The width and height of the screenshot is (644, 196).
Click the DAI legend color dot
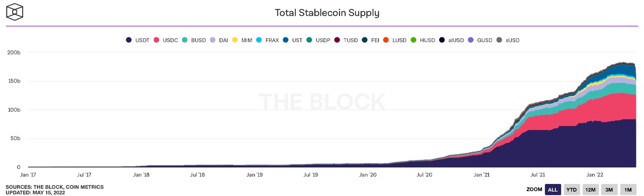pos(213,40)
